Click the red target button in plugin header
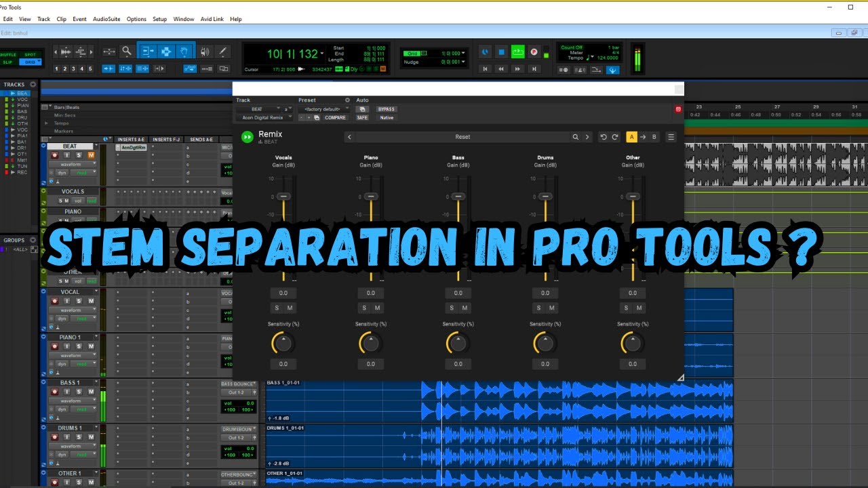The height and width of the screenshot is (488, 868). [x=678, y=109]
